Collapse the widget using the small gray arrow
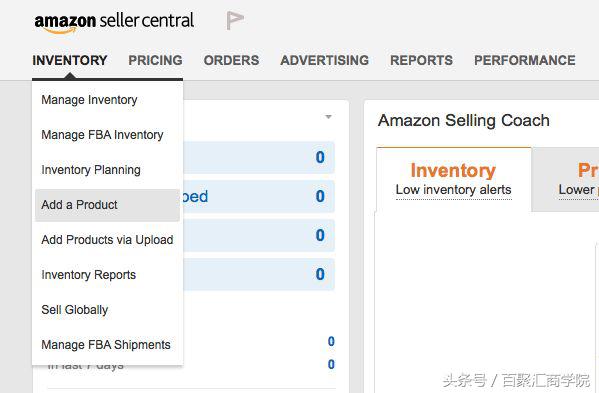Image resolution: width=599 pixels, height=393 pixels. 328,116
